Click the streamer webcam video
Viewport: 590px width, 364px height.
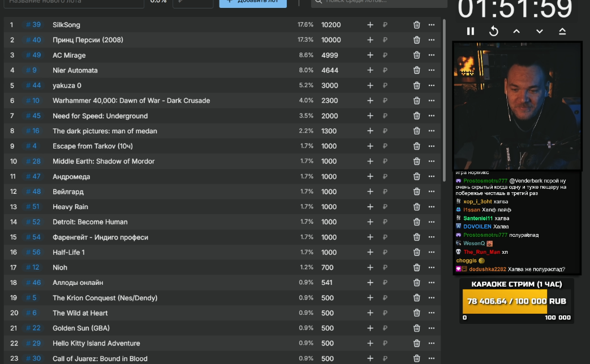point(518,106)
